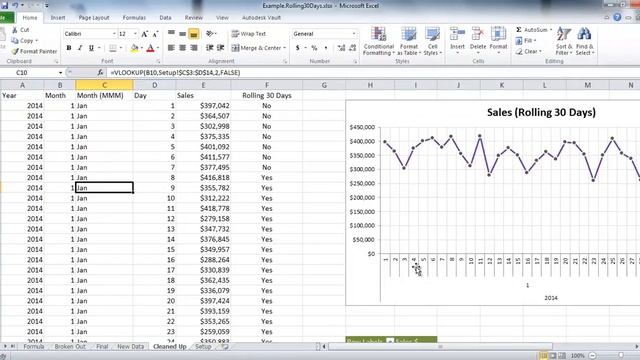Open the Data ribbon tab

click(x=165, y=18)
